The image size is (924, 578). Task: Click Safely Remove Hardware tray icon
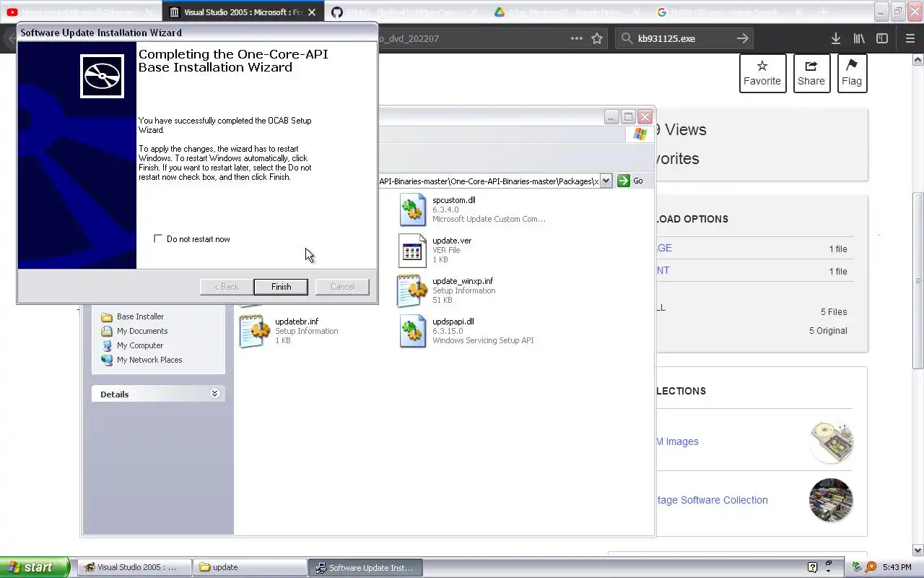pyautogui.click(x=857, y=567)
